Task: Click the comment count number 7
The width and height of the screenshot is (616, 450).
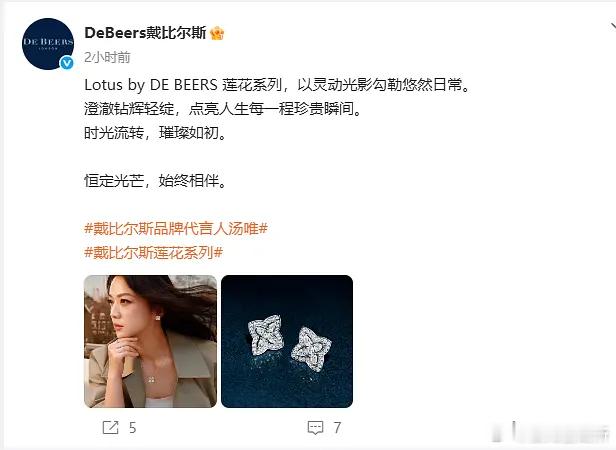Action: [x=337, y=428]
